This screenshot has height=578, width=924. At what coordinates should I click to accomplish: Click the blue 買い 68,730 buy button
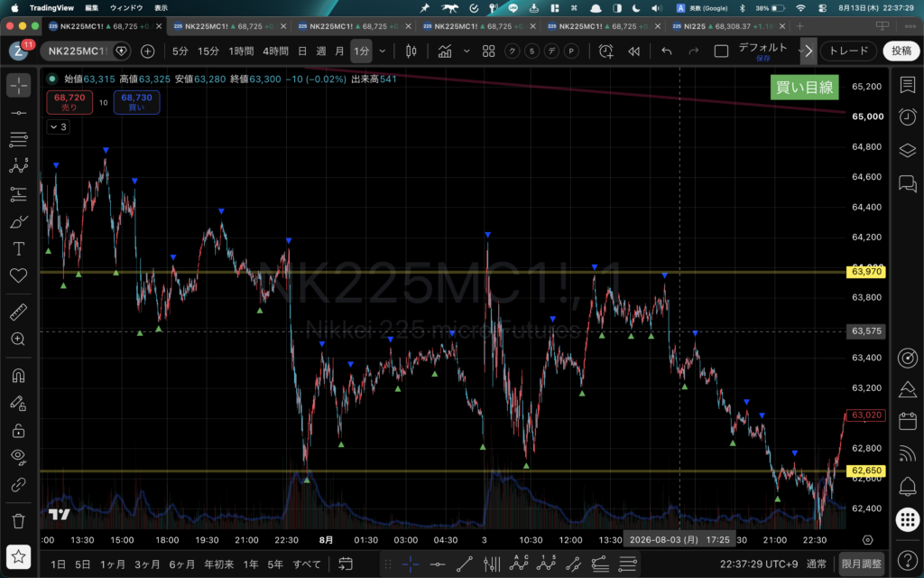137,102
